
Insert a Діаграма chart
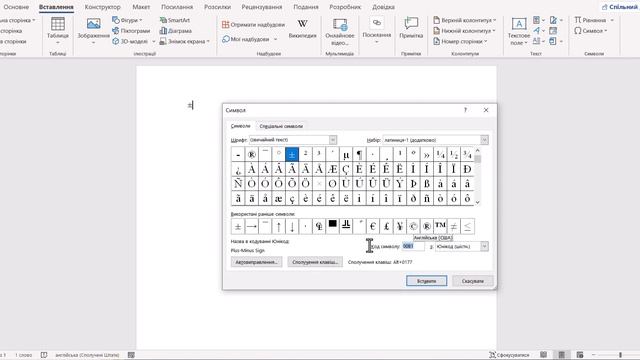[176, 31]
